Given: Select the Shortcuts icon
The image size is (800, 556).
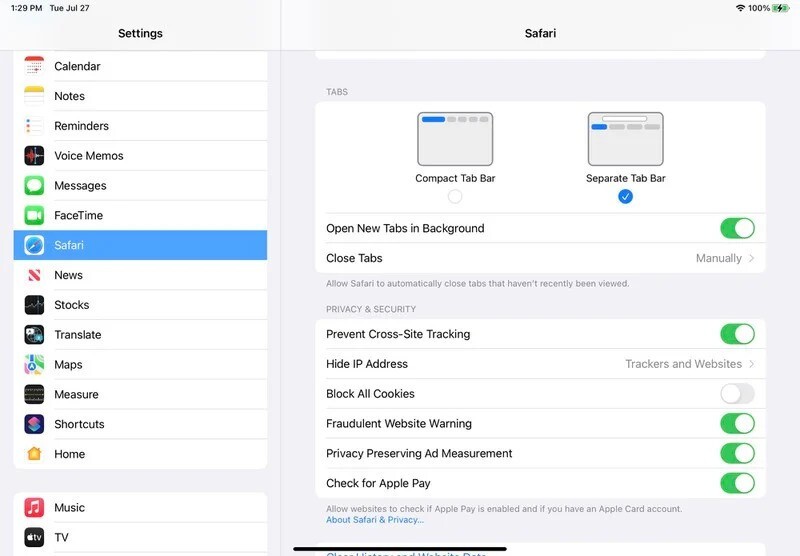Looking at the screenshot, I should click(x=35, y=424).
